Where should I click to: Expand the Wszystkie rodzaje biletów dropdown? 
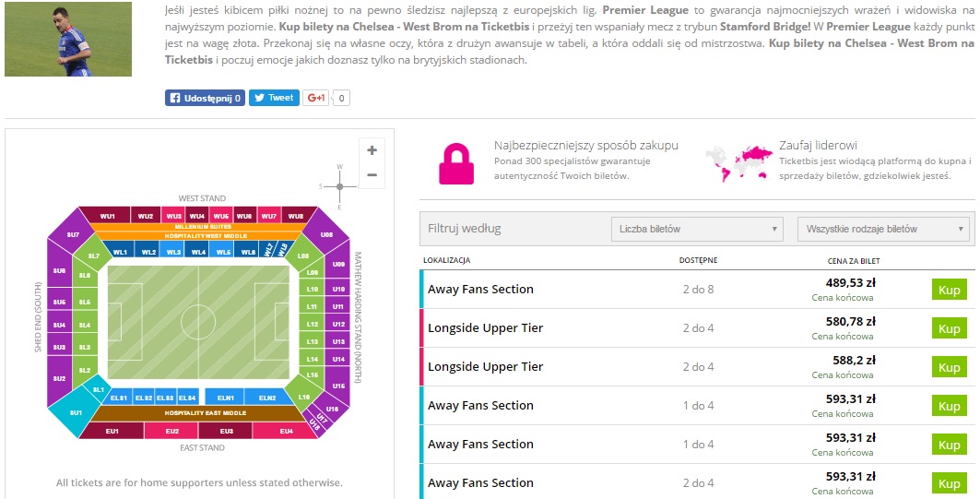click(x=882, y=229)
